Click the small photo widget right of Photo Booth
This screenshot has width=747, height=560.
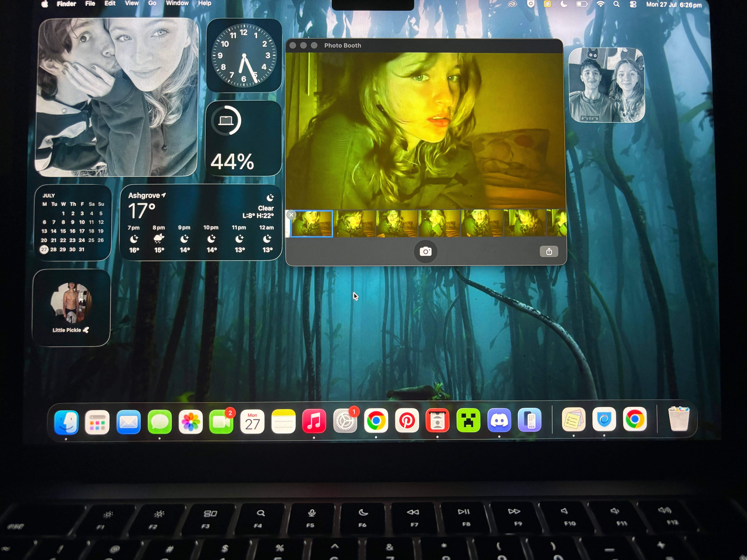607,85
